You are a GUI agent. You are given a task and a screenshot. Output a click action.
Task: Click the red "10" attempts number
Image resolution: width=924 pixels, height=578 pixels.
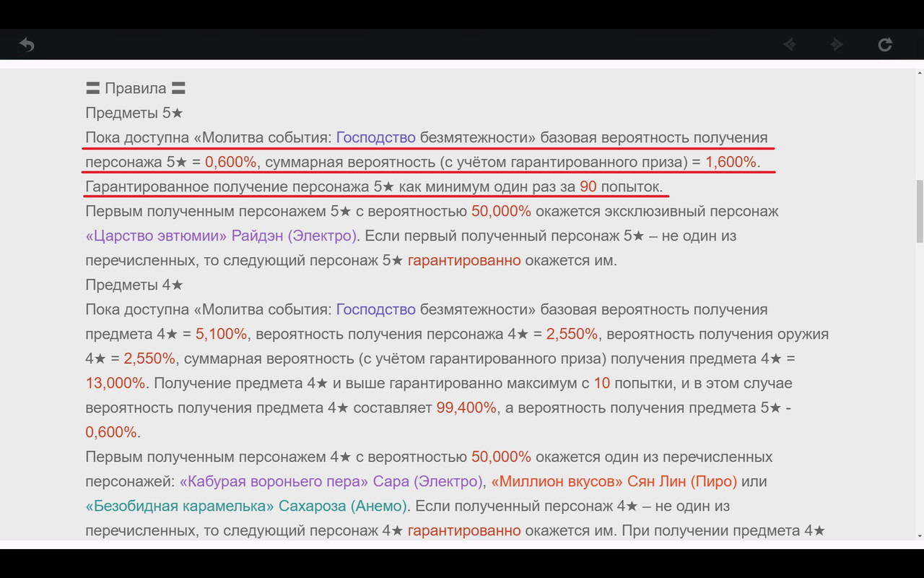pos(602,383)
